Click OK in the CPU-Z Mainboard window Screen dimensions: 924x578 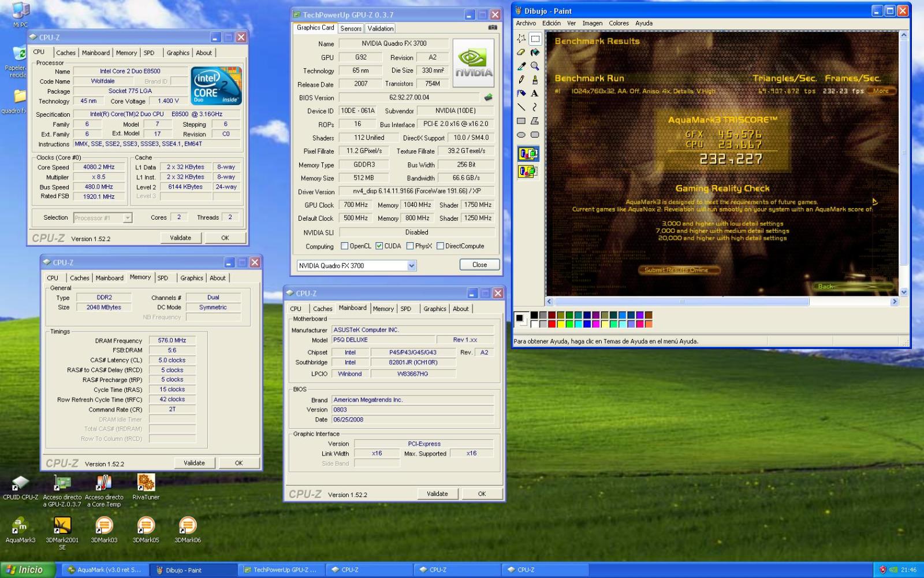click(x=482, y=494)
